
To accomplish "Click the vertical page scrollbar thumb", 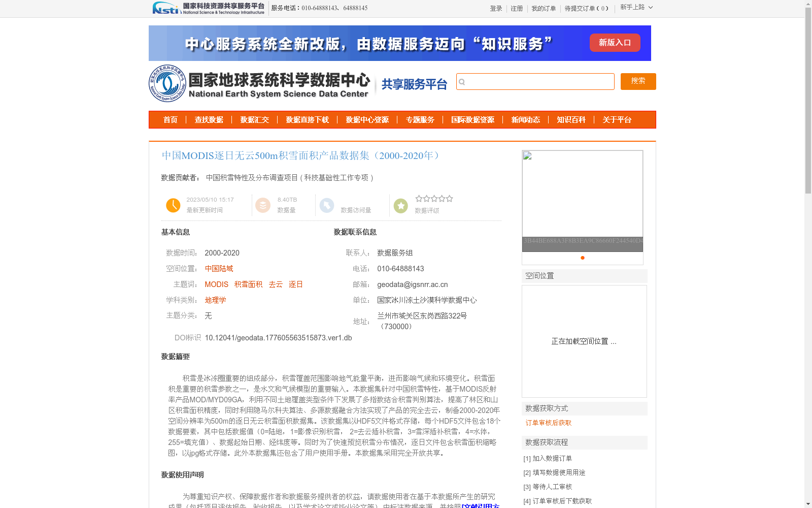I will click(808, 101).
